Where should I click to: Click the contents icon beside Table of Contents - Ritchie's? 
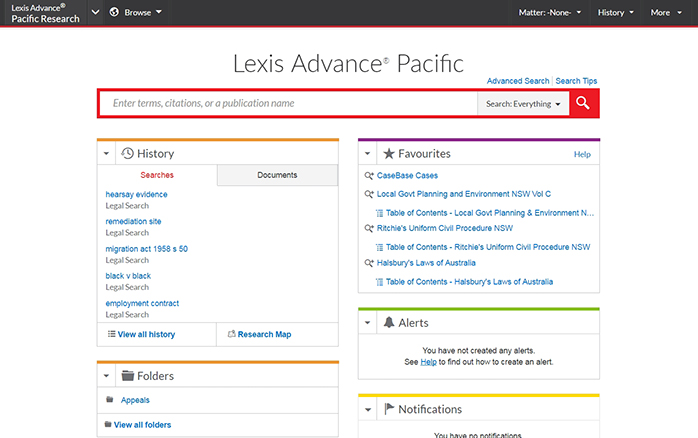(379, 247)
